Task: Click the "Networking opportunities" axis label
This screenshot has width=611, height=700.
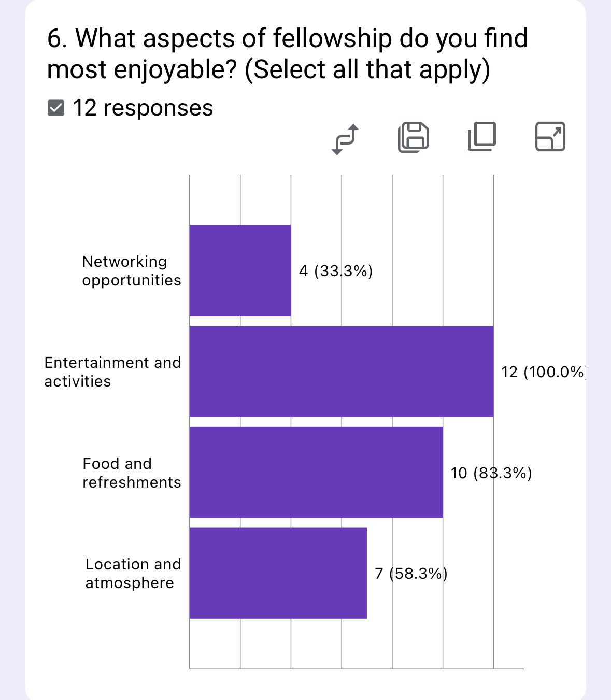Action: (x=132, y=270)
